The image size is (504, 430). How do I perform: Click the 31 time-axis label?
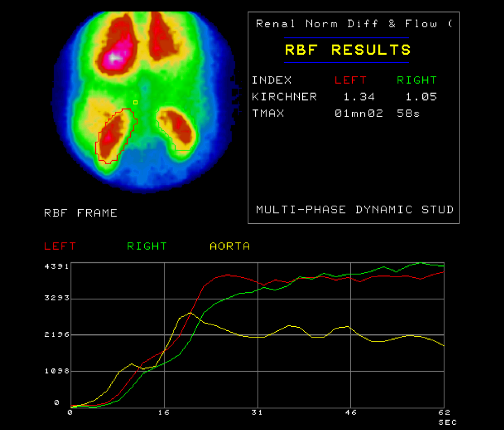click(x=257, y=413)
